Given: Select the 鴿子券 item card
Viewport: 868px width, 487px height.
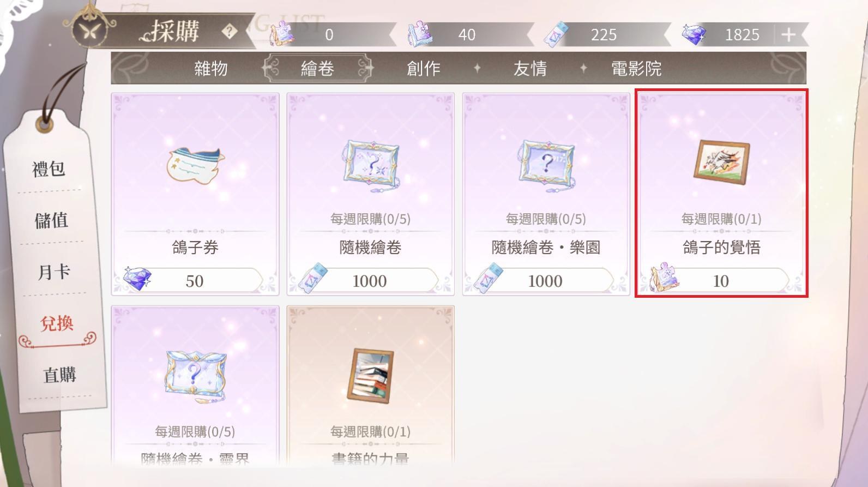Looking at the screenshot, I should (x=195, y=194).
